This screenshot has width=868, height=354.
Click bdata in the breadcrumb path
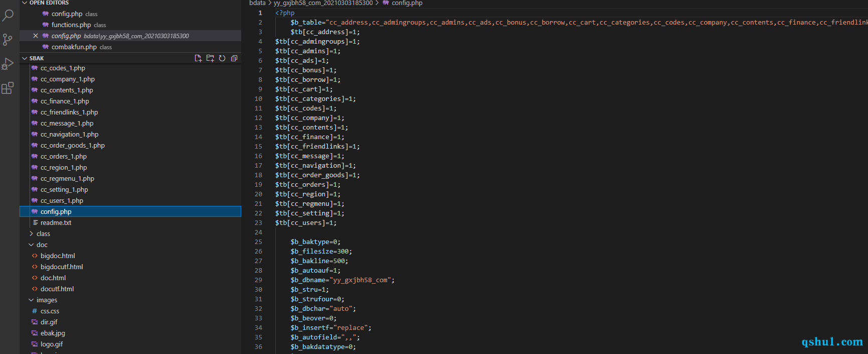pos(257,3)
